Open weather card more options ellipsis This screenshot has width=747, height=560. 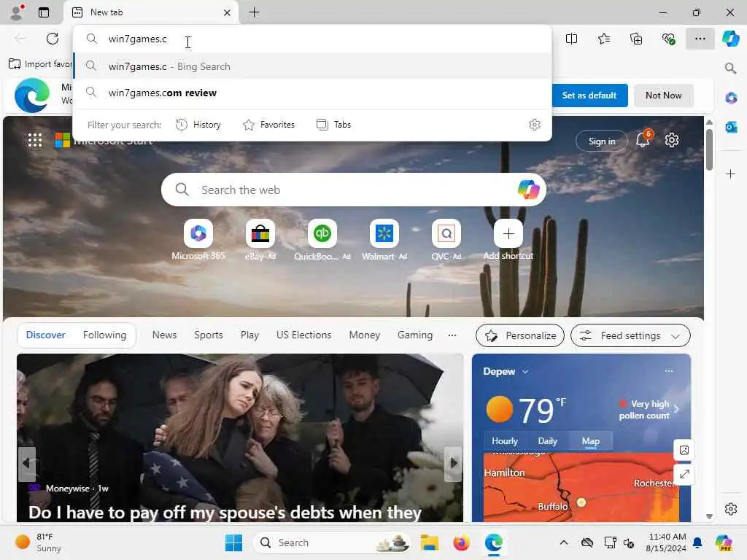coord(669,371)
